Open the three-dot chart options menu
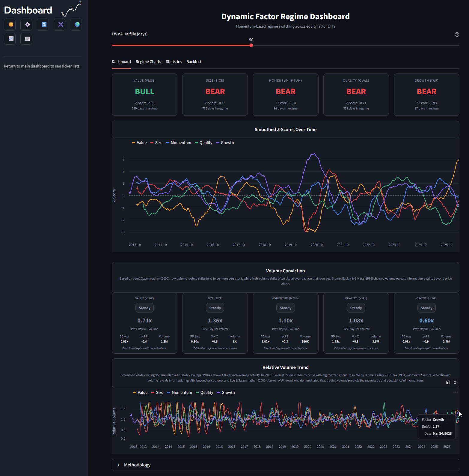The height and width of the screenshot is (476, 469). (455, 392)
